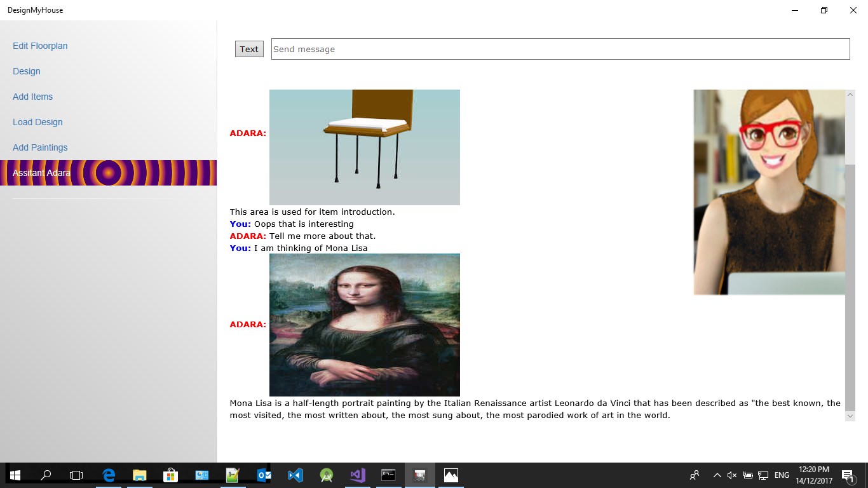Click the reply "Tell me more about that."
Viewport: 868px width, 488px height.
[x=322, y=236]
